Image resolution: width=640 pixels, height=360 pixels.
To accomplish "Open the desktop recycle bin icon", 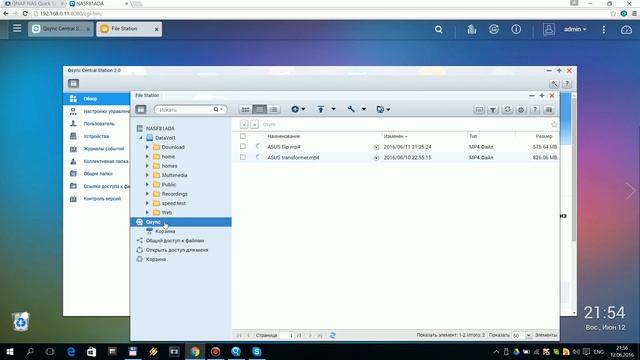I will pos(20,322).
